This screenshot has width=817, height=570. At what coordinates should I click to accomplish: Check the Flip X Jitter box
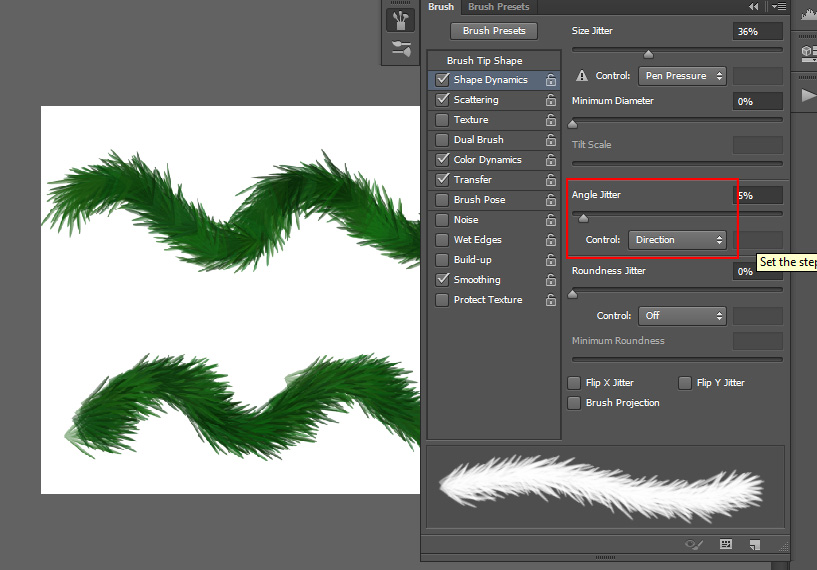pyautogui.click(x=574, y=383)
